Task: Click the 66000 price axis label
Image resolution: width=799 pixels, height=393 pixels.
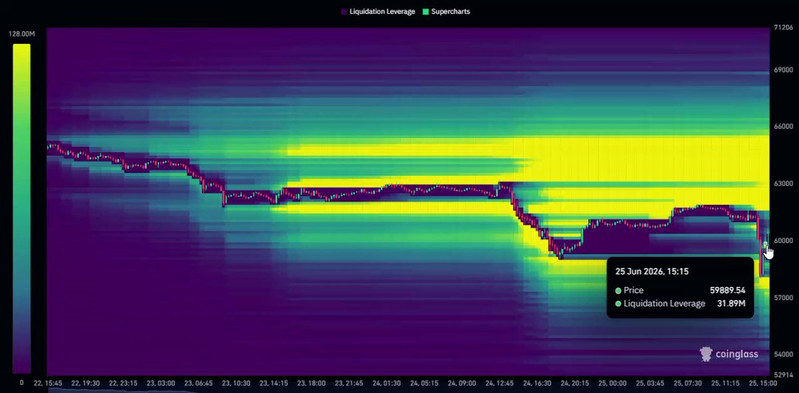Action: tap(782, 126)
